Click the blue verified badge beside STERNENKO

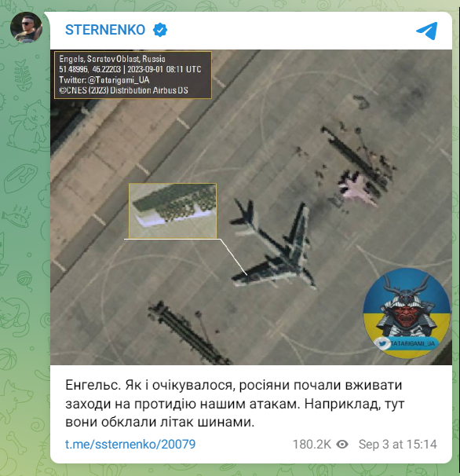[160, 30]
